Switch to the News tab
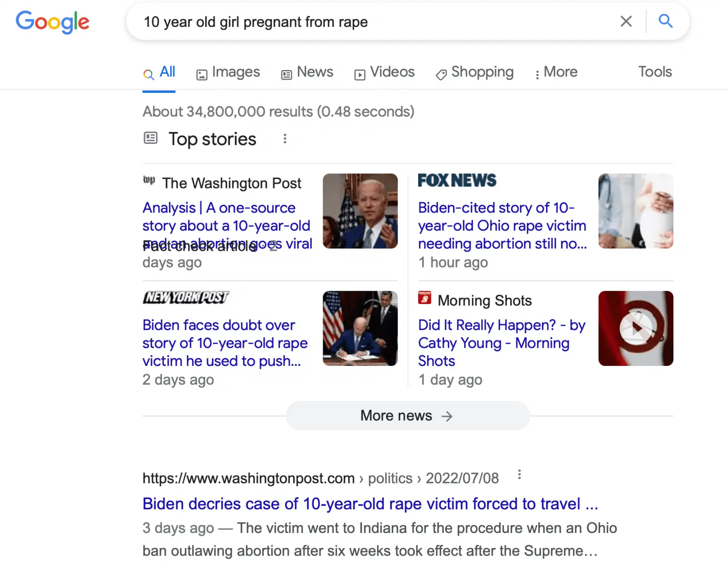Viewport: 728px width, 568px height. coord(307,72)
